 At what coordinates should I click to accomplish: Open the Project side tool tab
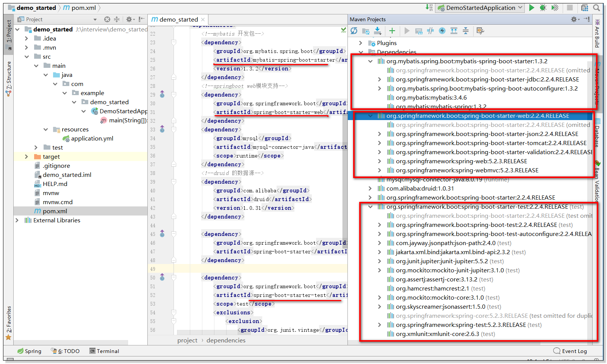click(x=9, y=34)
